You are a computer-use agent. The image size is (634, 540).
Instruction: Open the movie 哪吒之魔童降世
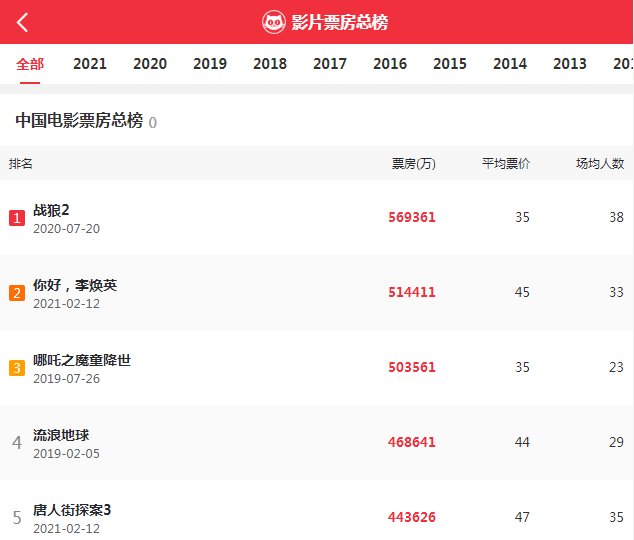[82, 360]
